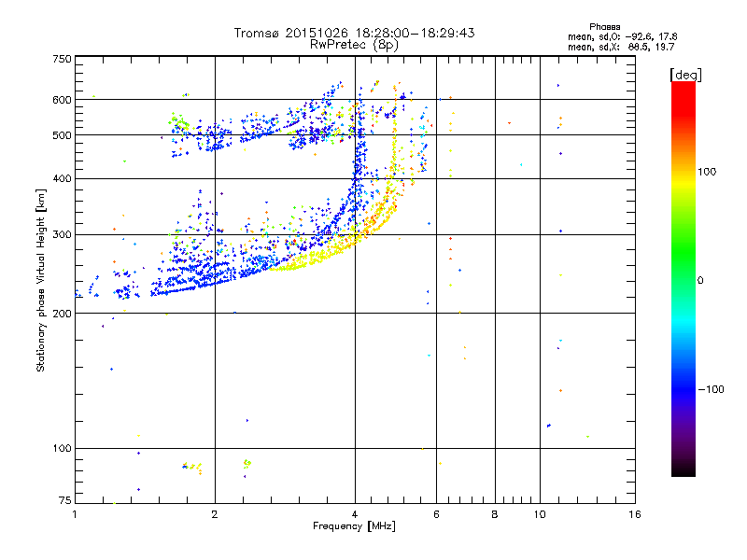Image resolution: width=747 pixels, height=560 pixels.
Task: Click the "16" frequency tick label
Action: [x=635, y=514]
